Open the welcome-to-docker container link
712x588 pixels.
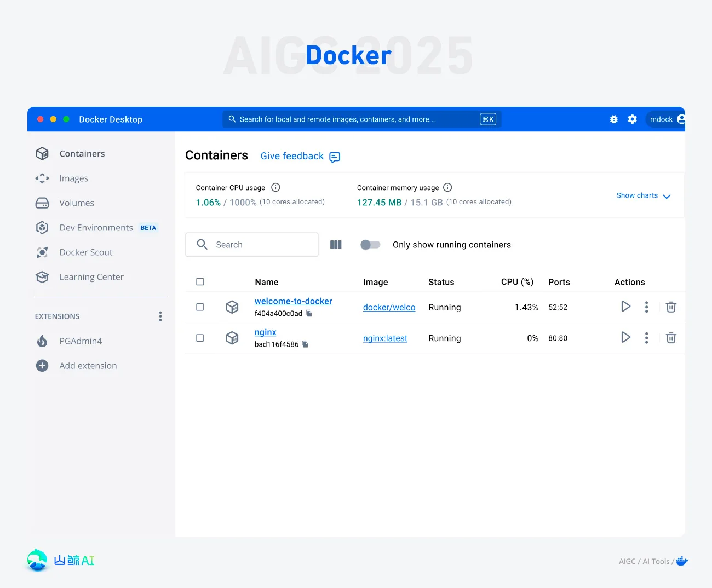pyautogui.click(x=293, y=301)
